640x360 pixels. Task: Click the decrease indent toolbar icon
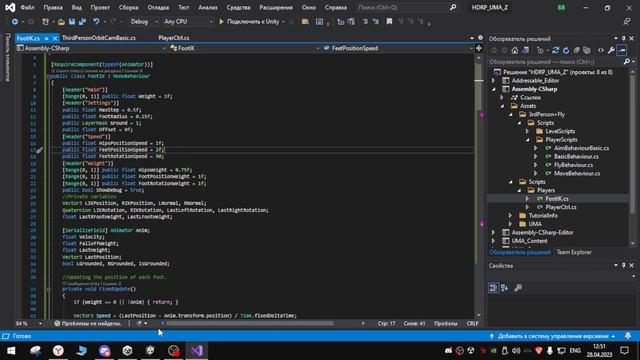pyautogui.click(x=365, y=22)
